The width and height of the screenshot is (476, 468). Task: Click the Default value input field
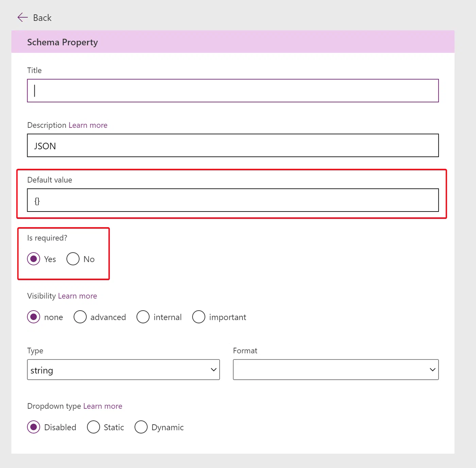(x=233, y=200)
